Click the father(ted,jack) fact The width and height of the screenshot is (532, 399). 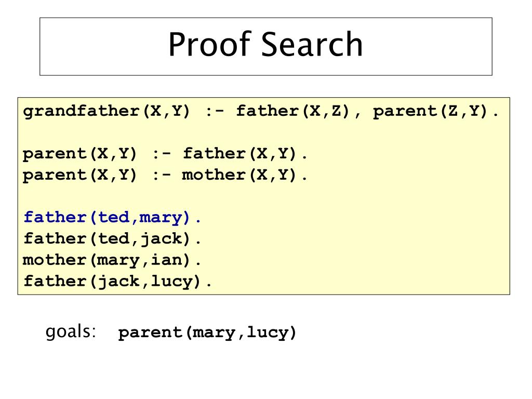112,239
